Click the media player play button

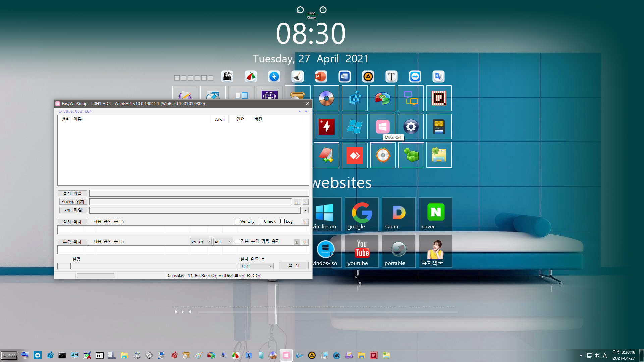coord(183,312)
